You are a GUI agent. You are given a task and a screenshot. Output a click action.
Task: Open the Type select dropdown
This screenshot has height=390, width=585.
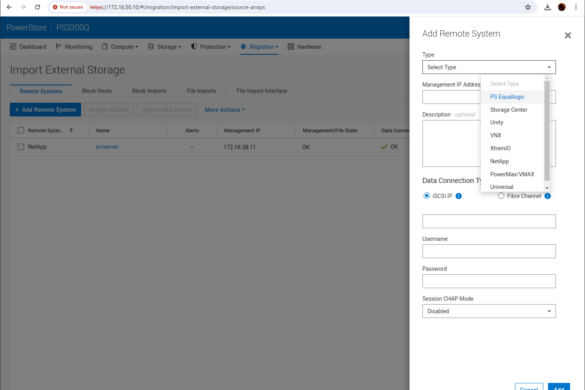(489, 67)
